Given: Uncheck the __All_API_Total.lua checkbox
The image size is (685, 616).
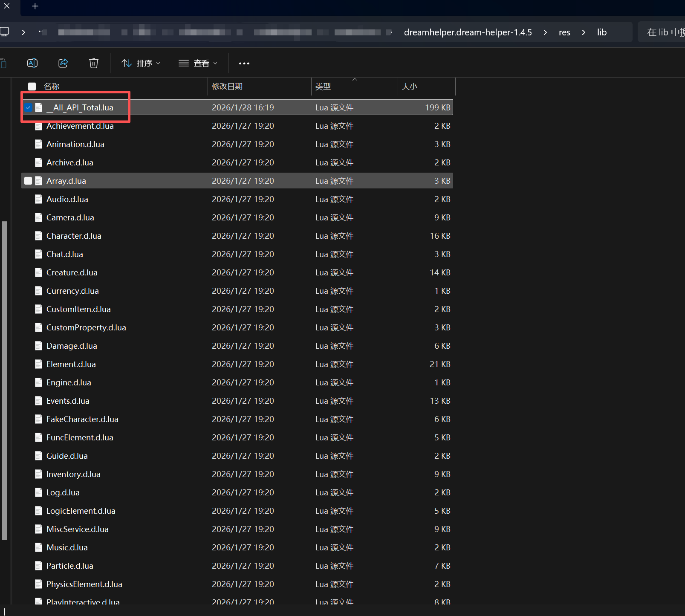Looking at the screenshot, I should 28,107.
